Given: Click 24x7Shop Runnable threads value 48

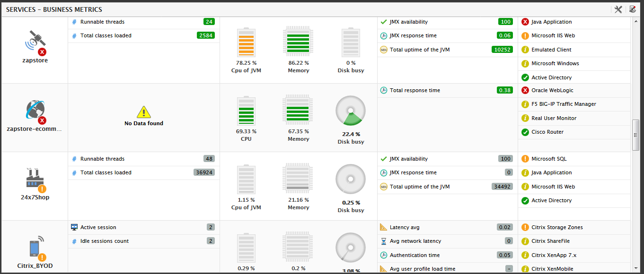Looking at the screenshot, I should (209, 159).
